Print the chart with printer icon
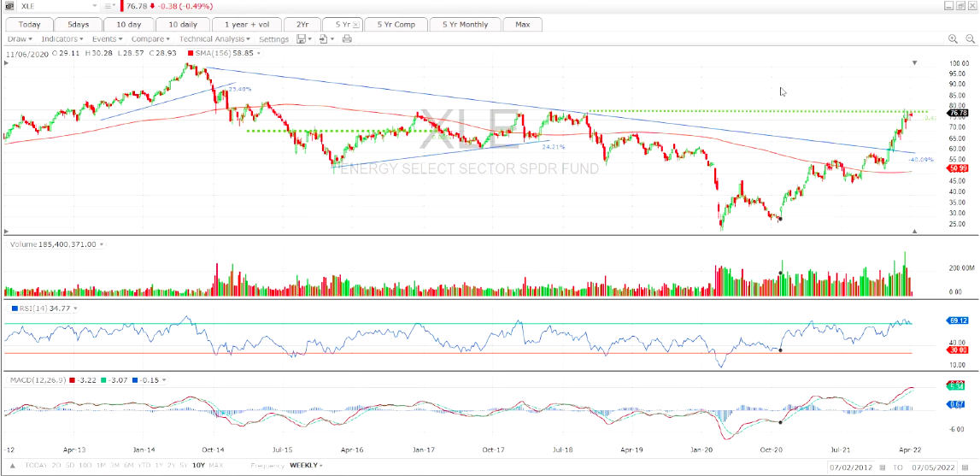980x476 pixels. coord(348,38)
